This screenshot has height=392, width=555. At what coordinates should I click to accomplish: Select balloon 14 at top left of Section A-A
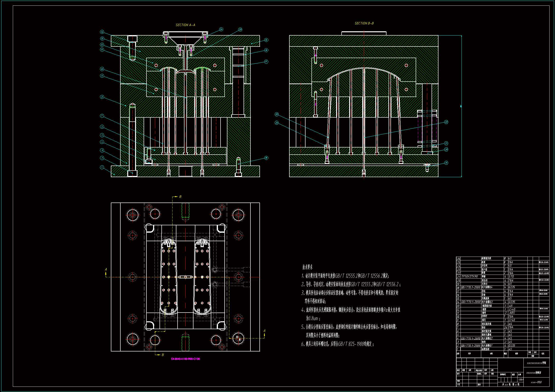(102, 32)
